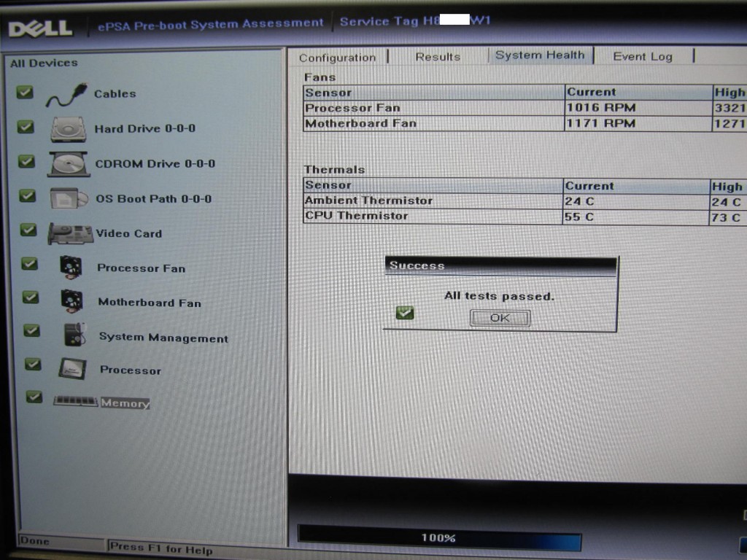Click the 1171 RPM current value
Image resolution: width=747 pixels, height=560 pixels.
point(601,123)
